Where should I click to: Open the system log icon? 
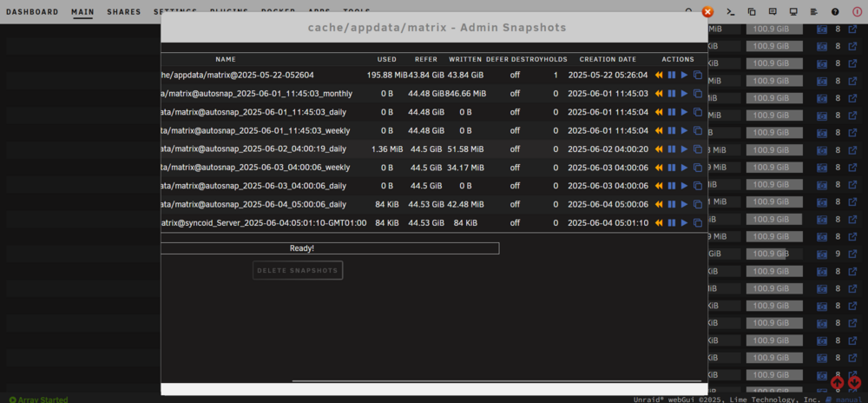pos(814,11)
